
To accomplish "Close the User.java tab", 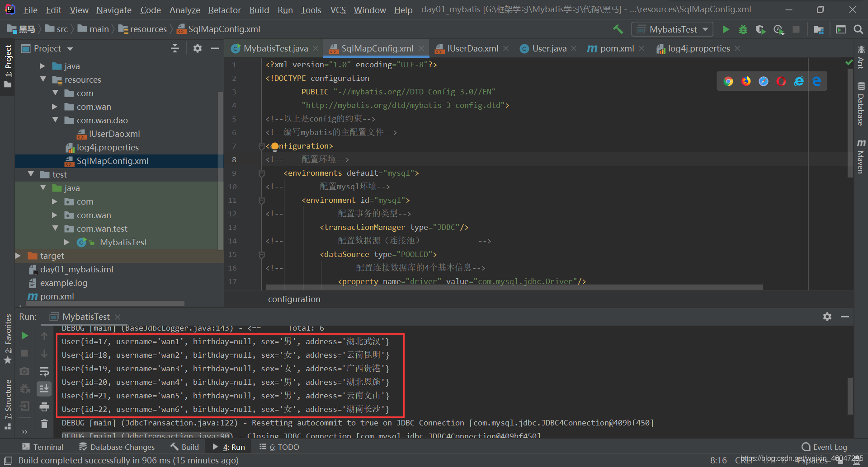I will pos(574,48).
